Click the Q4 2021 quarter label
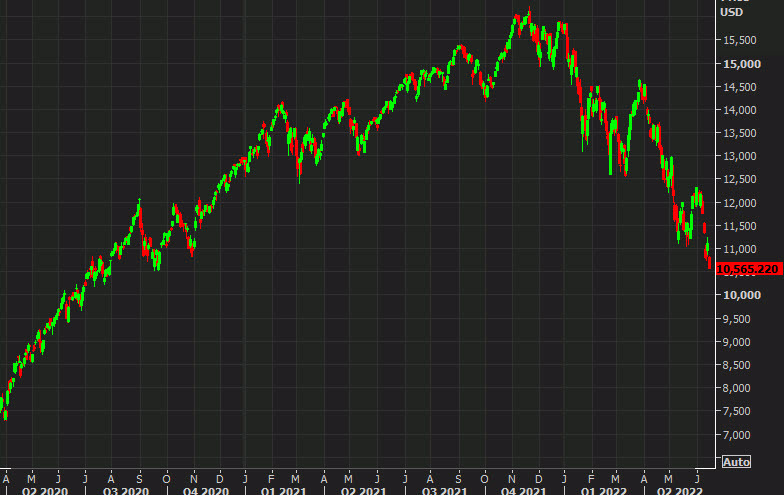 click(524, 490)
